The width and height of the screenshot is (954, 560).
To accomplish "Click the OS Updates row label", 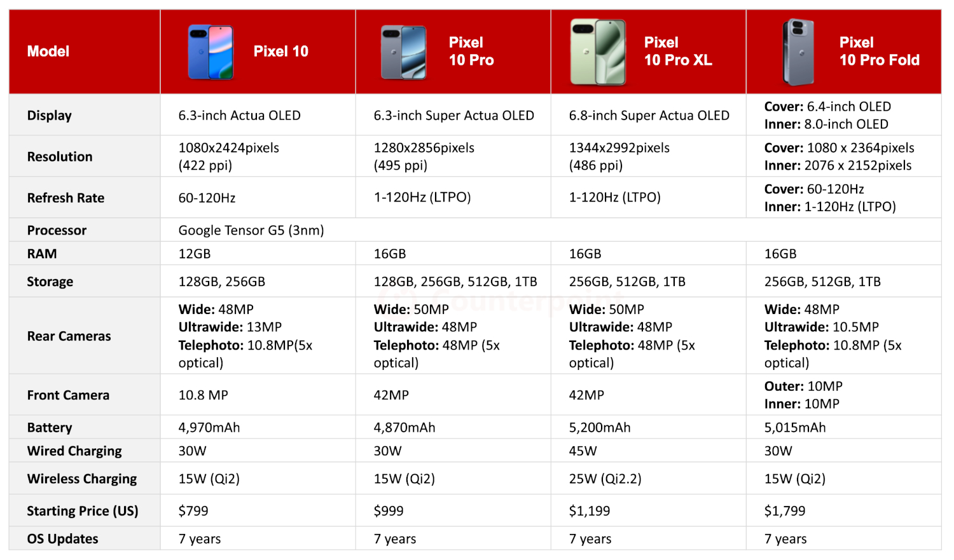I will (x=62, y=539).
